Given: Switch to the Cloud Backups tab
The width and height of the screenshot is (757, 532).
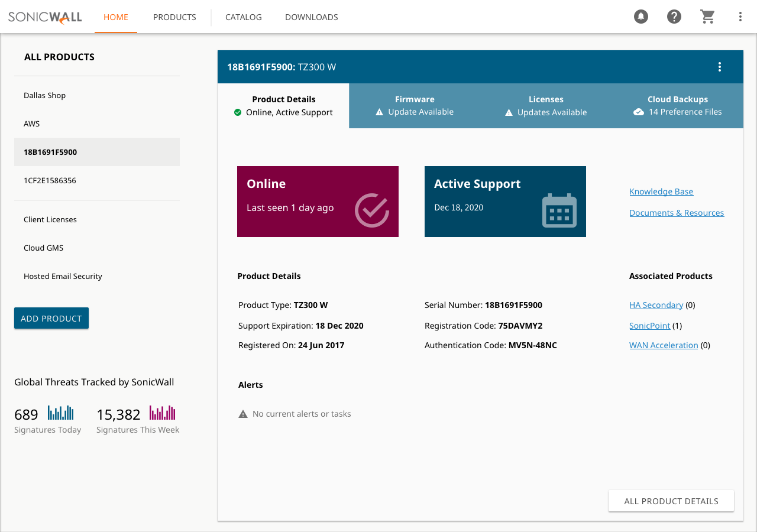Looking at the screenshot, I should tap(678, 106).
